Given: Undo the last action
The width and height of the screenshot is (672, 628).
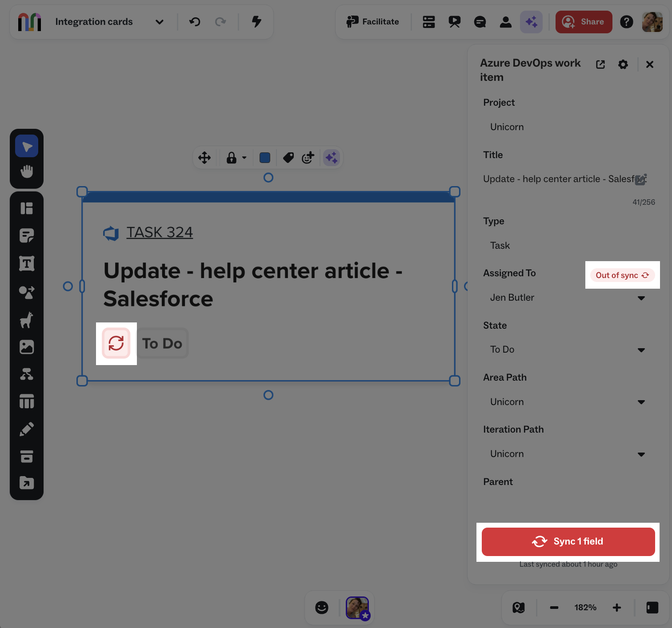Looking at the screenshot, I should coord(195,22).
